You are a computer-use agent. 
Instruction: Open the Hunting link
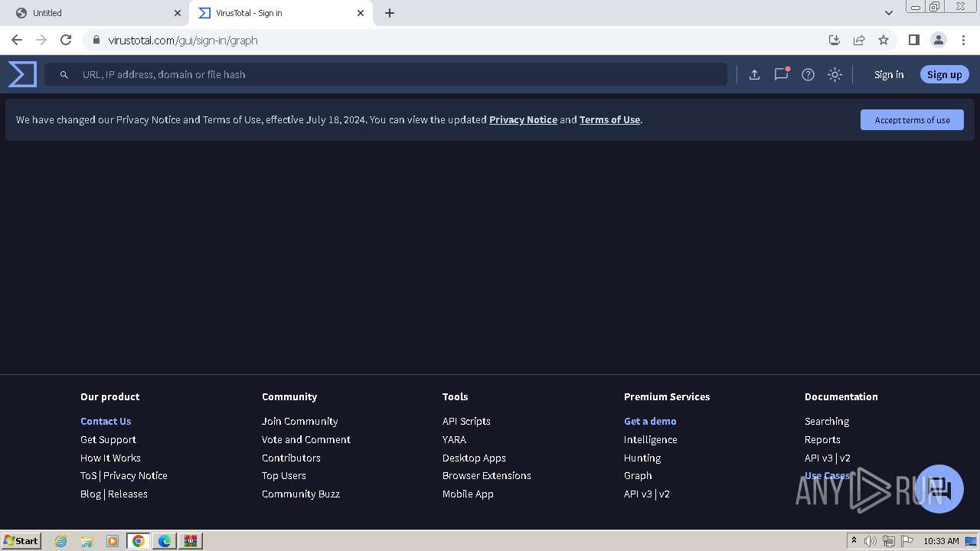click(x=642, y=458)
